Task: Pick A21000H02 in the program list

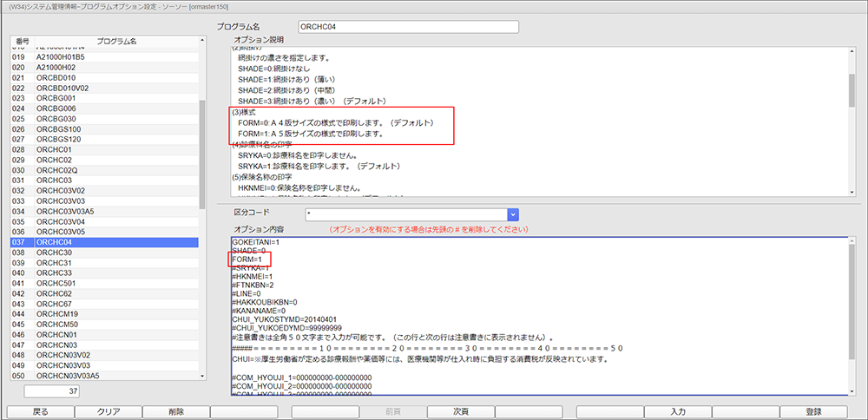Action: coord(104,67)
